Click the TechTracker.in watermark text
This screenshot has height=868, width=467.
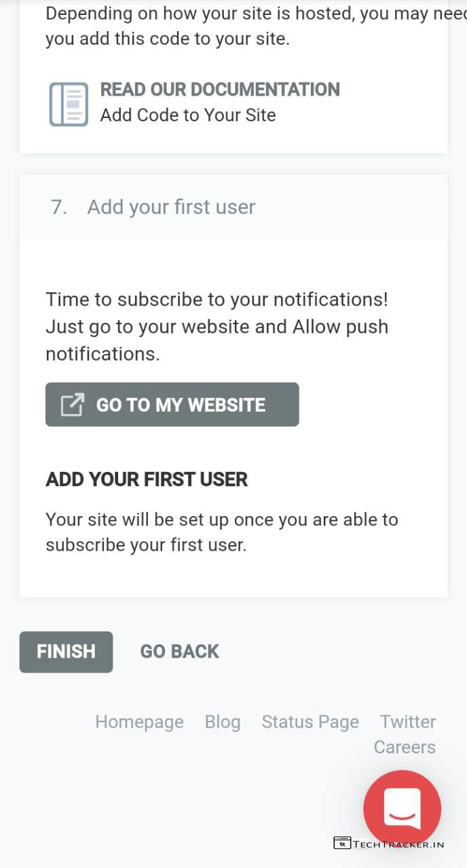398,844
